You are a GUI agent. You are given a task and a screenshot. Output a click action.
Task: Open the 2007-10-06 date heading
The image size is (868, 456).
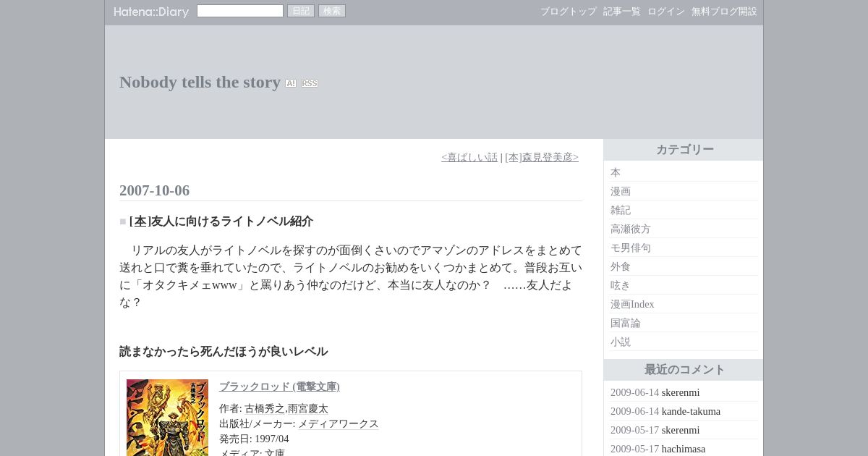click(x=154, y=190)
